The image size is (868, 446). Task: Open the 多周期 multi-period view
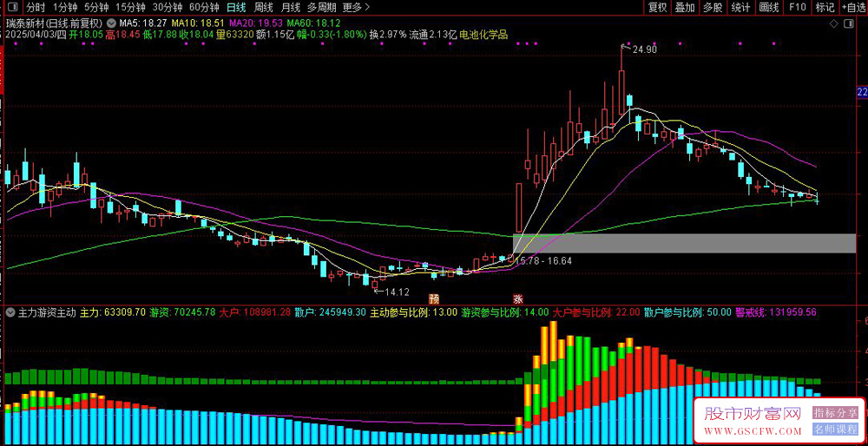pos(320,7)
